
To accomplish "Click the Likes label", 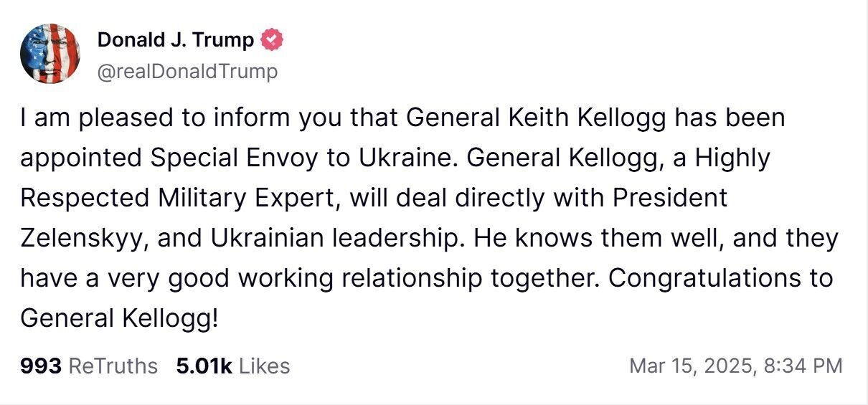I will coord(264,366).
